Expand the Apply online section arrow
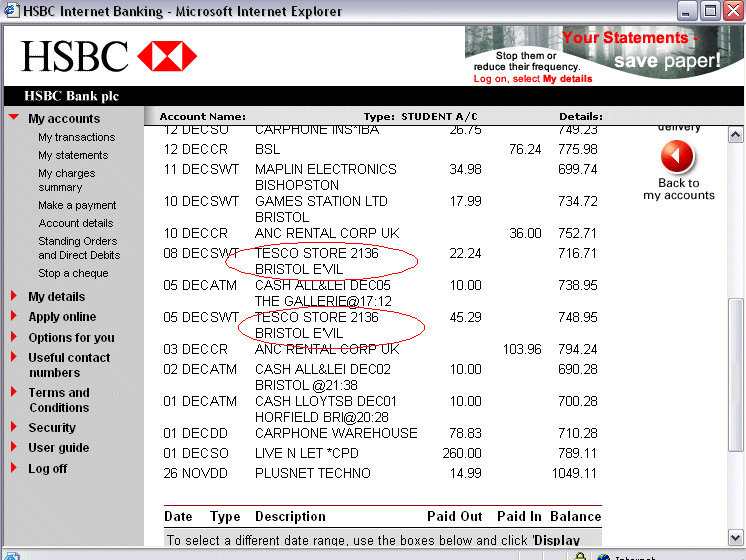The height and width of the screenshot is (560, 746). pyautogui.click(x=14, y=316)
